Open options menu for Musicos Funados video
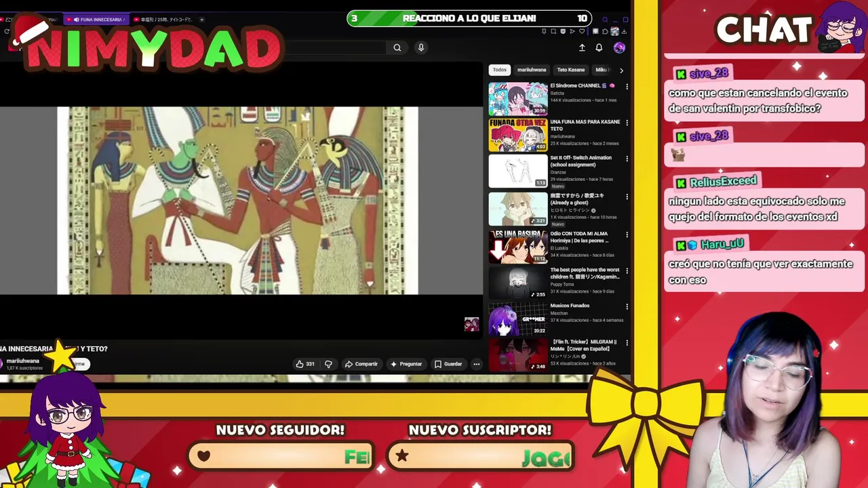868x488 pixels. [x=627, y=306]
